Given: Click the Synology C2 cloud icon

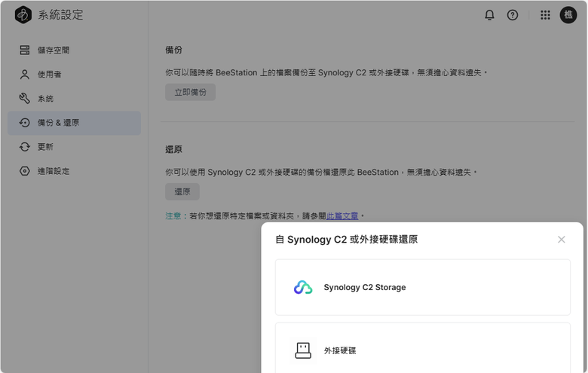Looking at the screenshot, I should (303, 288).
